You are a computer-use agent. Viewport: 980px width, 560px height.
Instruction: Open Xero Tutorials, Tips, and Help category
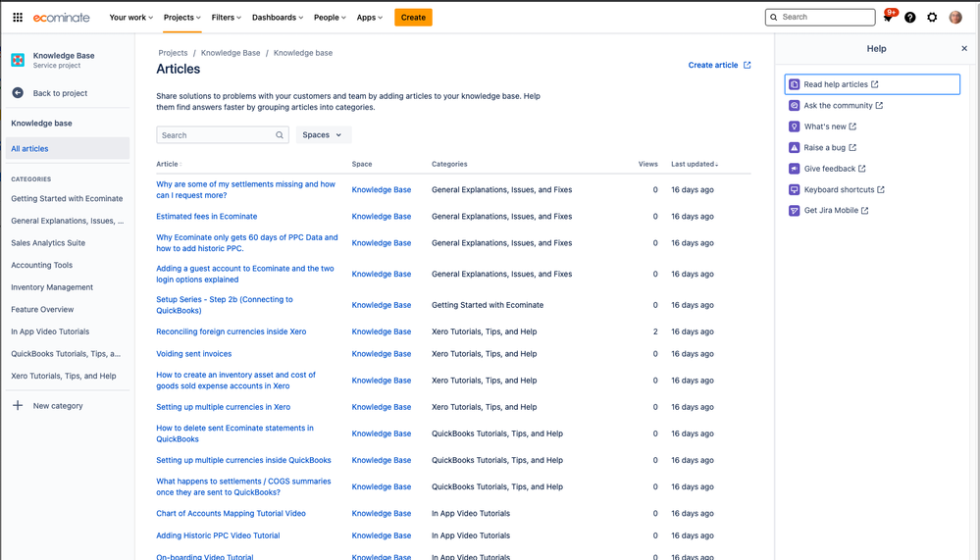pyautogui.click(x=63, y=377)
